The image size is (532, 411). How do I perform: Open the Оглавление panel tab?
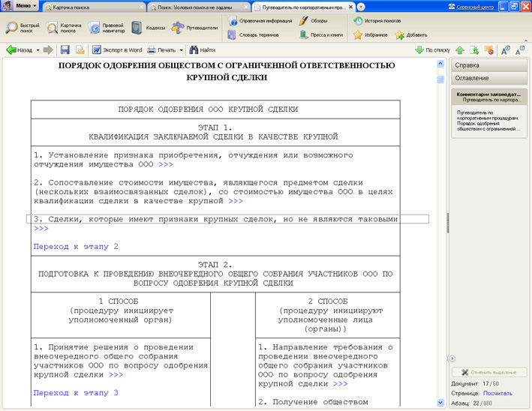pos(488,78)
